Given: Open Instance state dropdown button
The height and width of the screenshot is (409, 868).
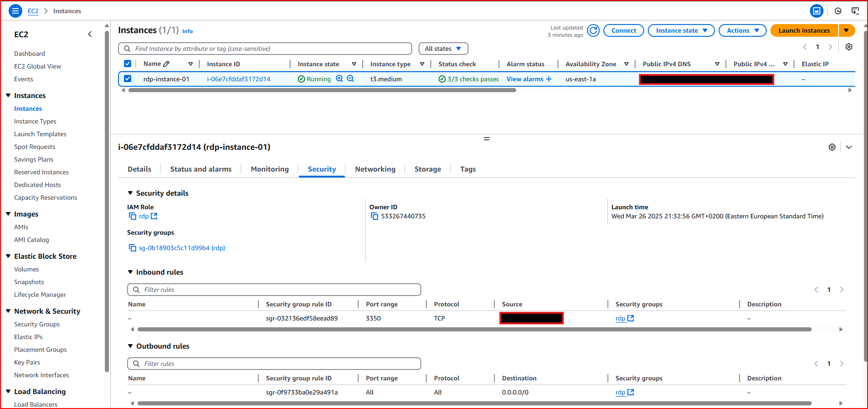Looking at the screenshot, I should [681, 30].
